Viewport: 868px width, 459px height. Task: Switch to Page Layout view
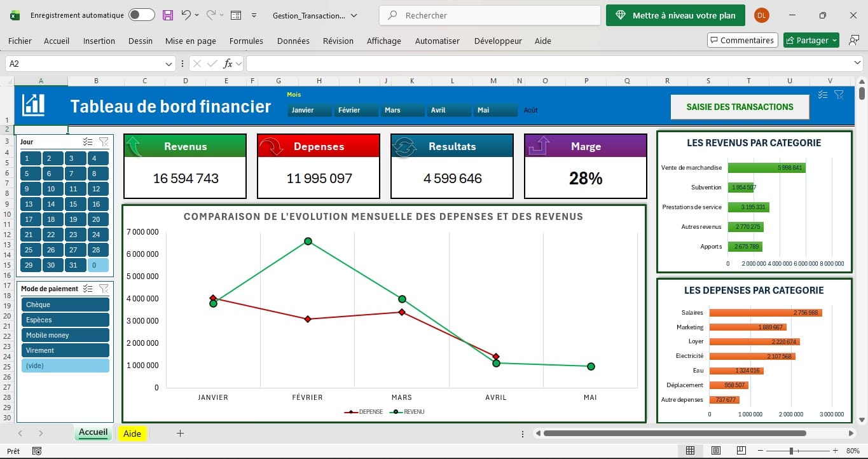pyautogui.click(x=716, y=451)
